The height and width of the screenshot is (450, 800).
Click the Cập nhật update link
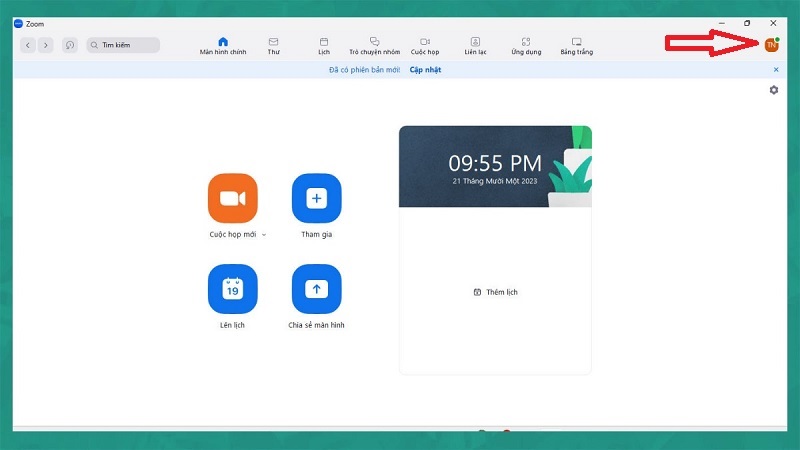[425, 70]
